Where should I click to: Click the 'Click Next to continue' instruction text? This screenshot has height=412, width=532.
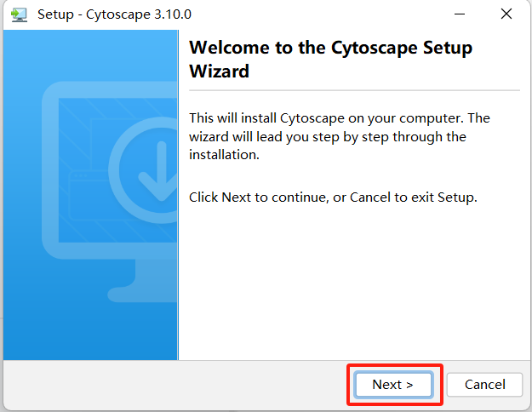point(333,197)
